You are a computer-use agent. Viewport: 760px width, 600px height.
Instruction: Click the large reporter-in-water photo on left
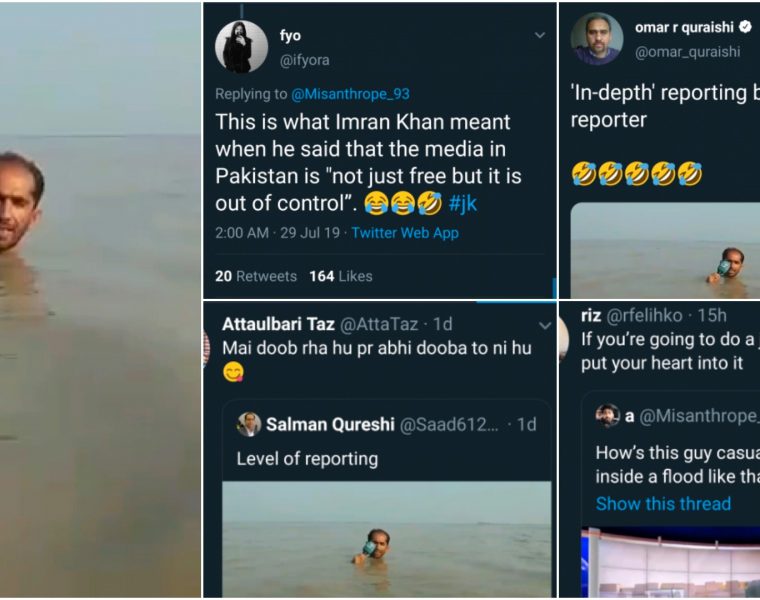100,300
